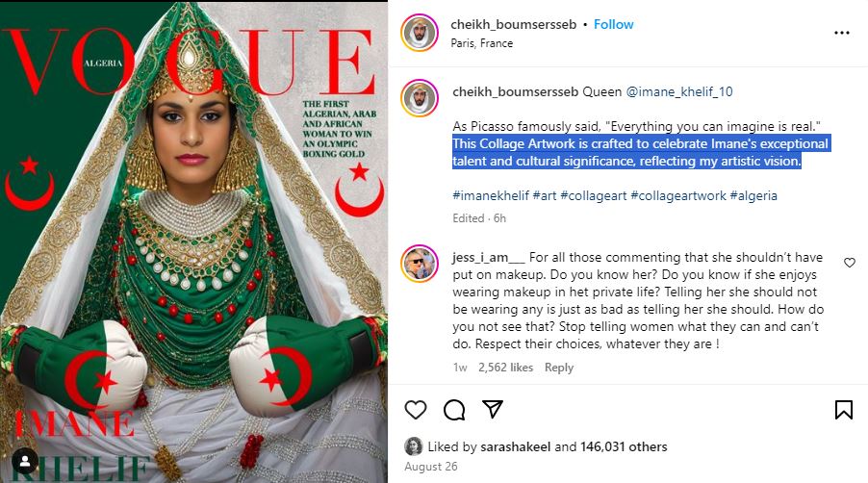Image resolution: width=868 pixels, height=483 pixels.
Task: Open the comment bubble icon
Action: [454, 410]
